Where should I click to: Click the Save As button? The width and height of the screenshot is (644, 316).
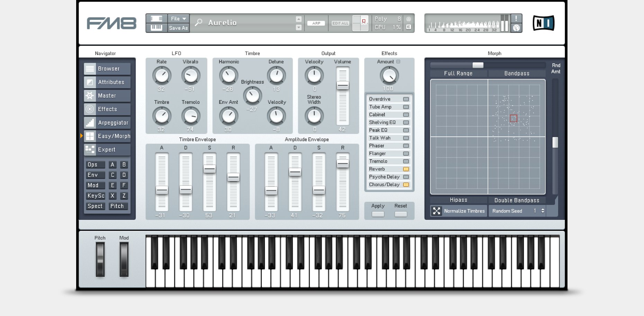coord(178,28)
